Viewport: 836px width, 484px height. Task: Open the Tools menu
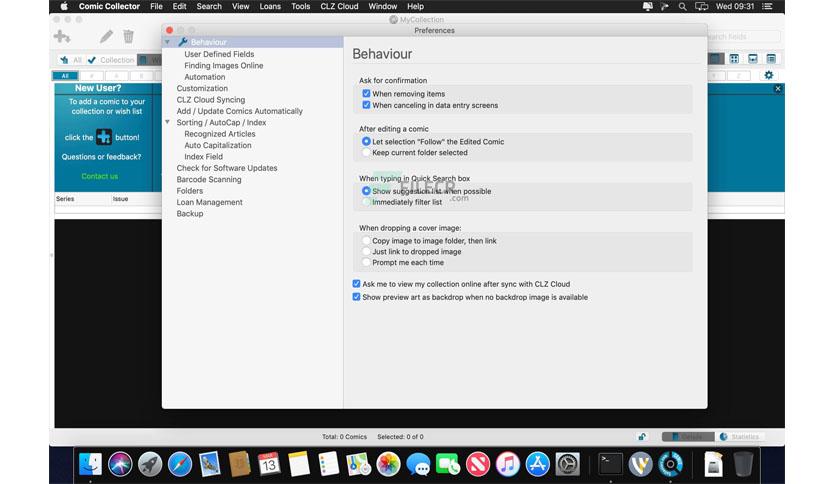[300, 6]
